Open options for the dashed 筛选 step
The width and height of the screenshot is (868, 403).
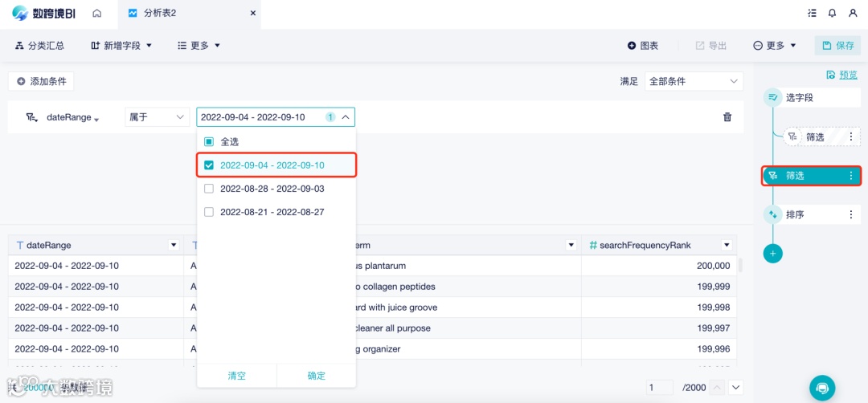[851, 137]
